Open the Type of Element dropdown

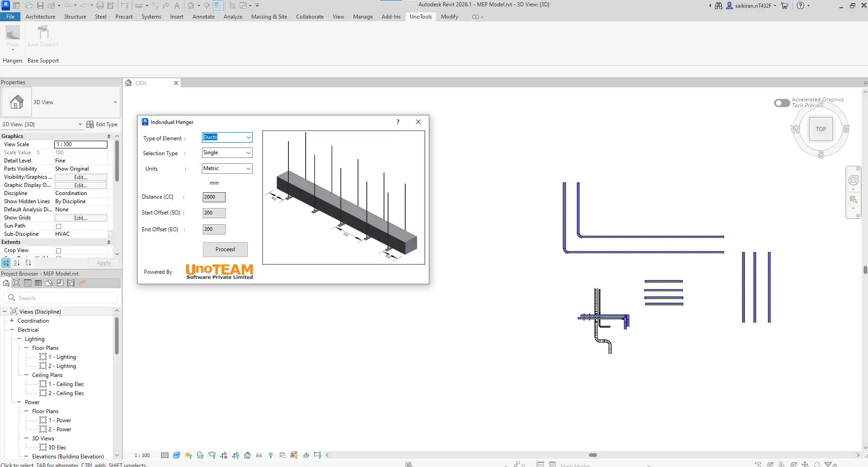point(248,138)
